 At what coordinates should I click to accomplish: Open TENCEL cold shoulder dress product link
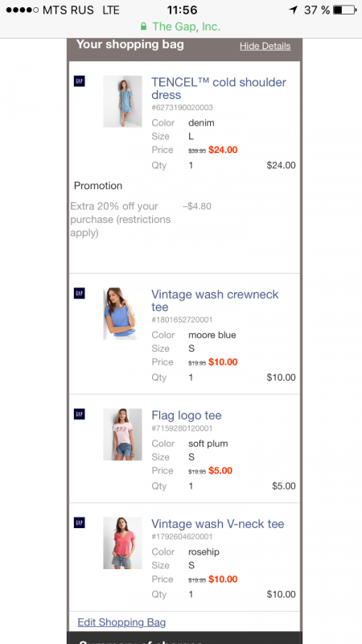(219, 89)
